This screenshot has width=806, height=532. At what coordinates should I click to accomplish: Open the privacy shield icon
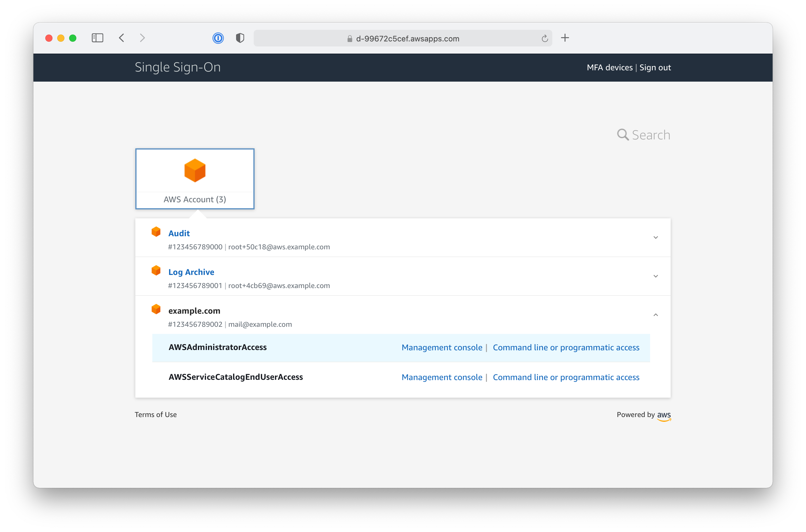(x=240, y=38)
